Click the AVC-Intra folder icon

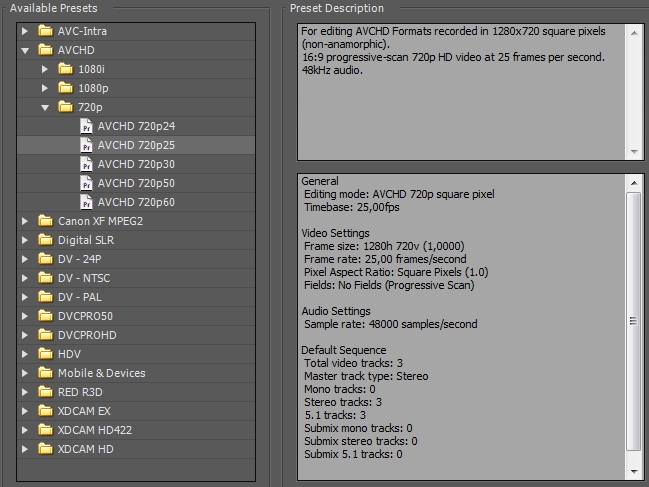tap(46, 31)
